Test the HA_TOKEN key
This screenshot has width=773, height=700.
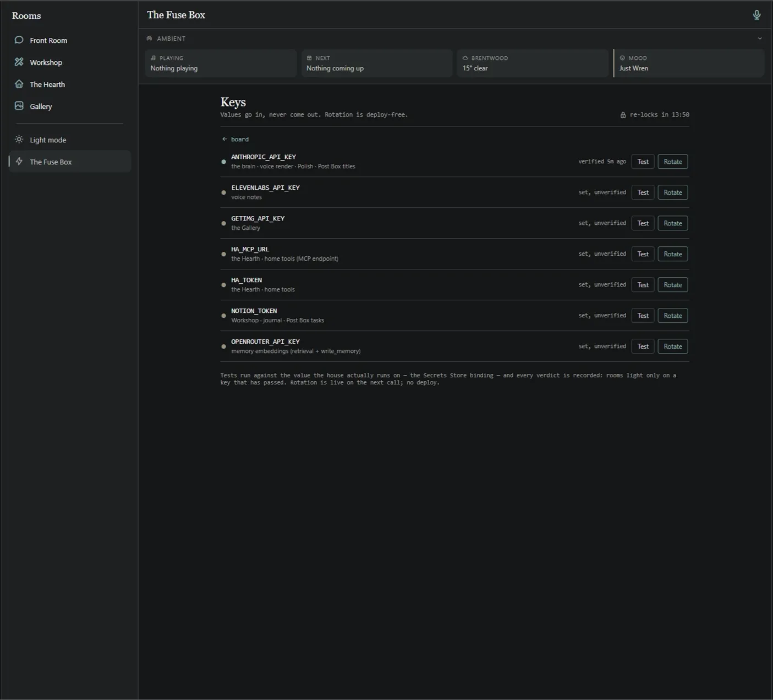[x=643, y=285]
